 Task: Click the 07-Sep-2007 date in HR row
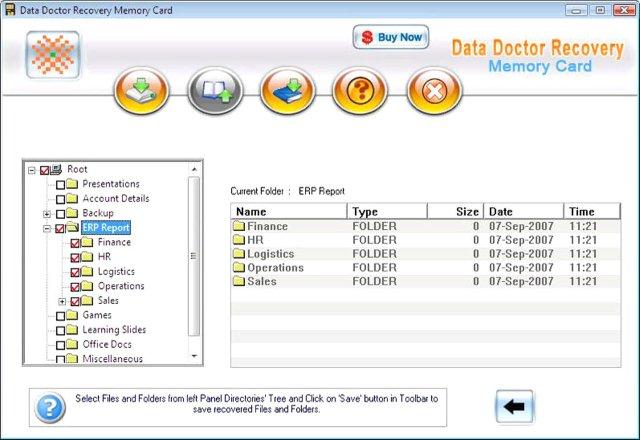pyautogui.click(x=521, y=240)
